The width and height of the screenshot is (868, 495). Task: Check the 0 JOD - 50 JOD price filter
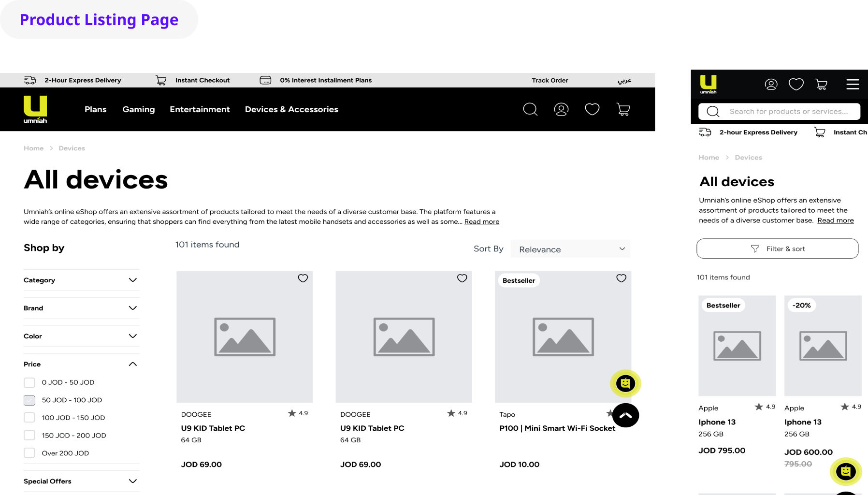[x=29, y=382]
